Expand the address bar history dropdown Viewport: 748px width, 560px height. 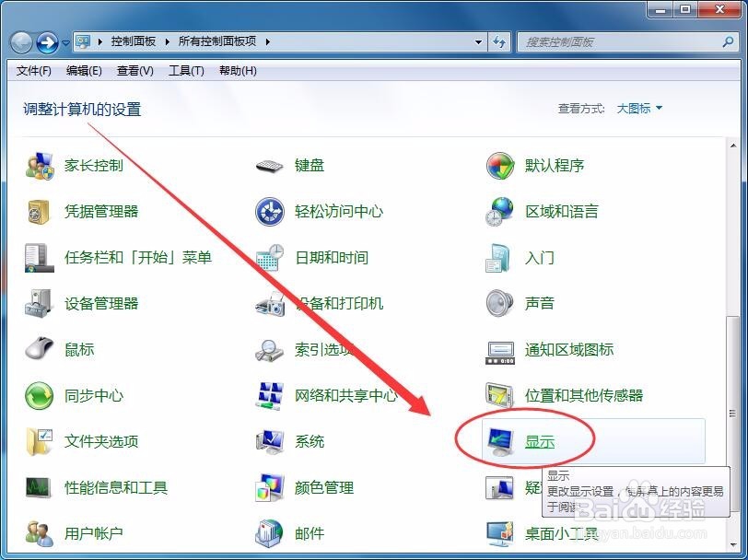pos(476,41)
